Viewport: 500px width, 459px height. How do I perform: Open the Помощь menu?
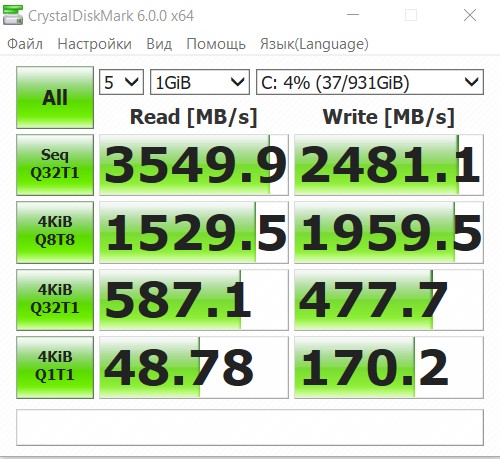click(216, 44)
